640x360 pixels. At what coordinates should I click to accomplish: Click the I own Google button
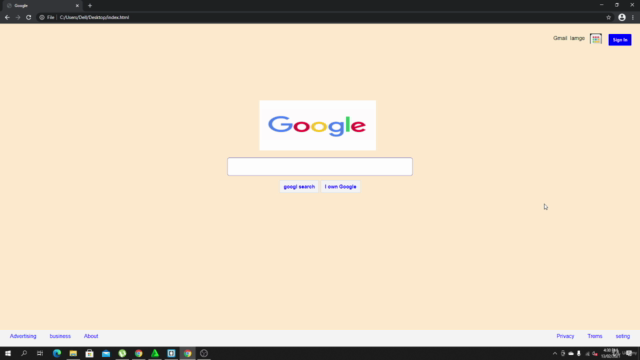pyautogui.click(x=340, y=187)
